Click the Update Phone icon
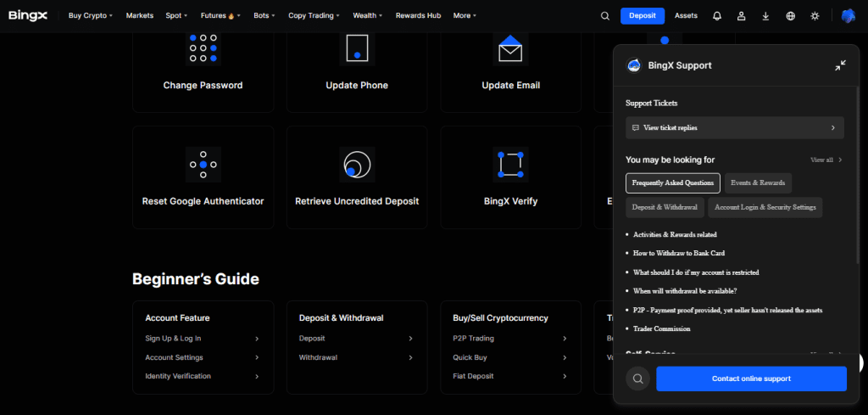The image size is (868, 415). tap(357, 48)
